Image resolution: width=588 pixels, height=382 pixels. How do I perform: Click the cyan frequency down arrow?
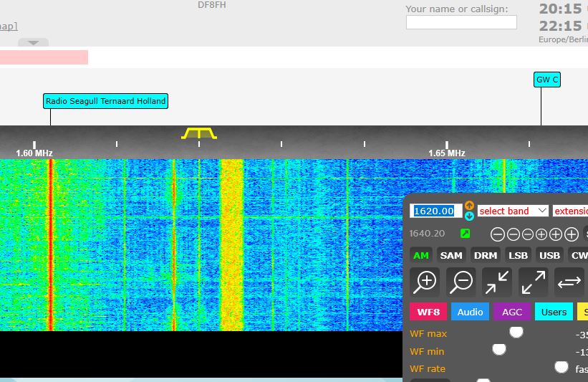(x=469, y=216)
